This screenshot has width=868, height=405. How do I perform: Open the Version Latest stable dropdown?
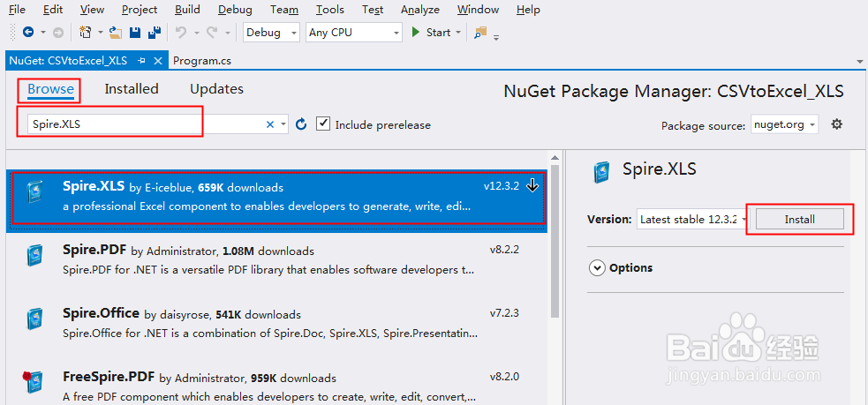tap(692, 219)
